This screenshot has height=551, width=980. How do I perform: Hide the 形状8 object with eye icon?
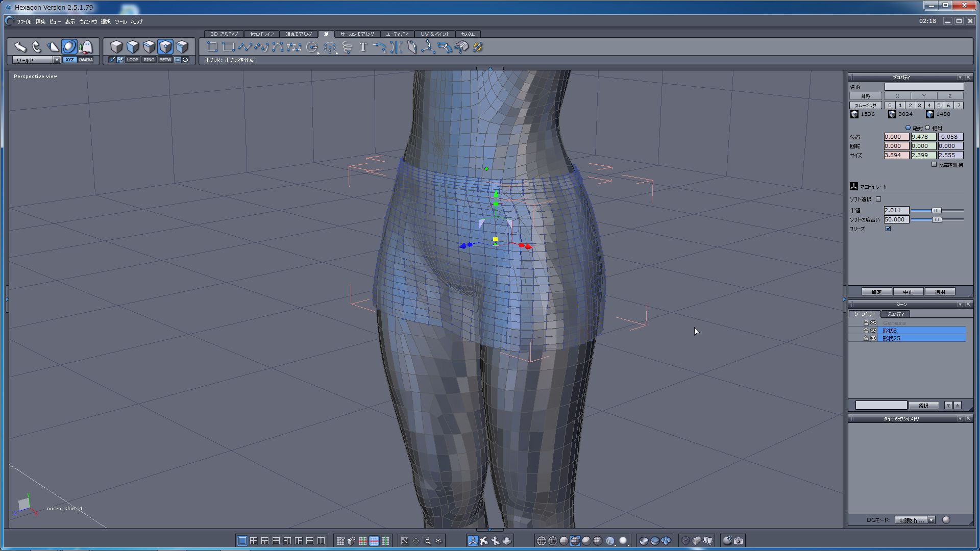point(873,331)
